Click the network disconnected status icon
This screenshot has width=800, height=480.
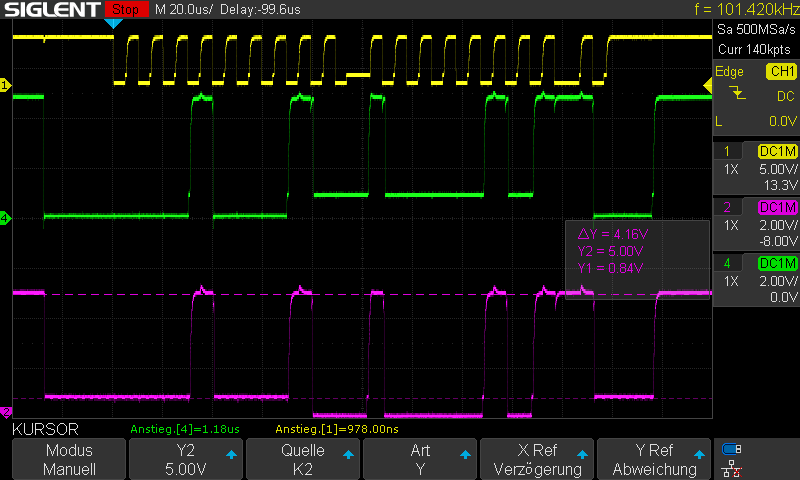pos(732,468)
